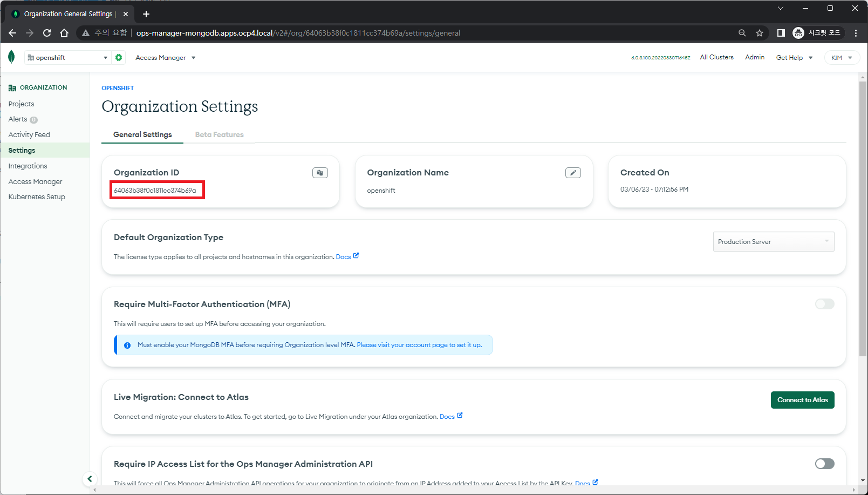This screenshot has width=868, height=495.
Task: Open Docs link for Live Migration
Action: [451, 416]
